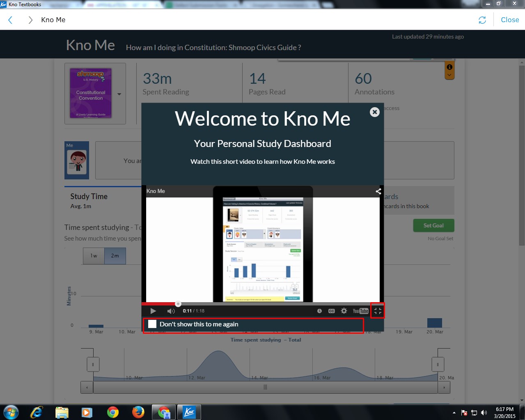Switch to the Kno app in the taskbar
The image size is (525, 420).
point(189,412)
